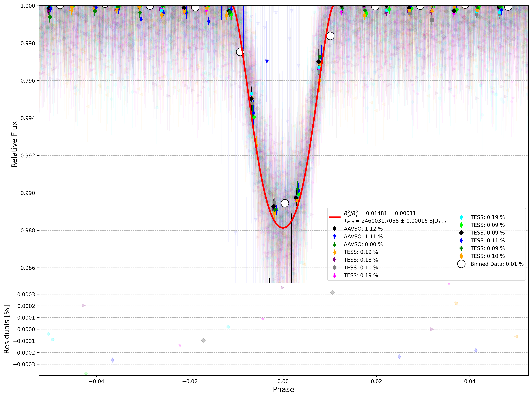Click the orange X residual point near 0.0002
Viewport: 532px width, 397px height.
pos(456,304)
